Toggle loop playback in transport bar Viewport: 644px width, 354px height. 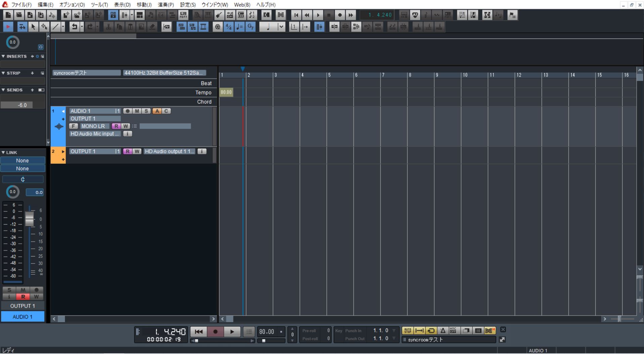[431, 331]
